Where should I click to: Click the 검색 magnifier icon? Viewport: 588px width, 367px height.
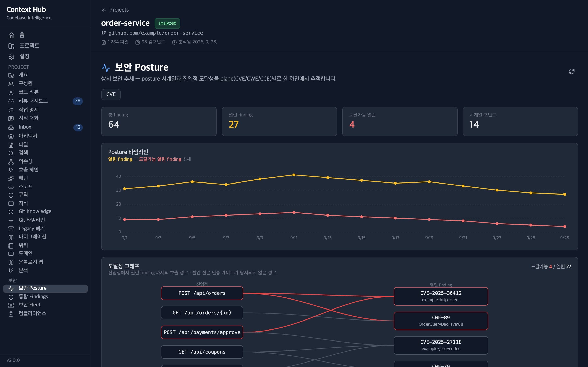point(11,153)
